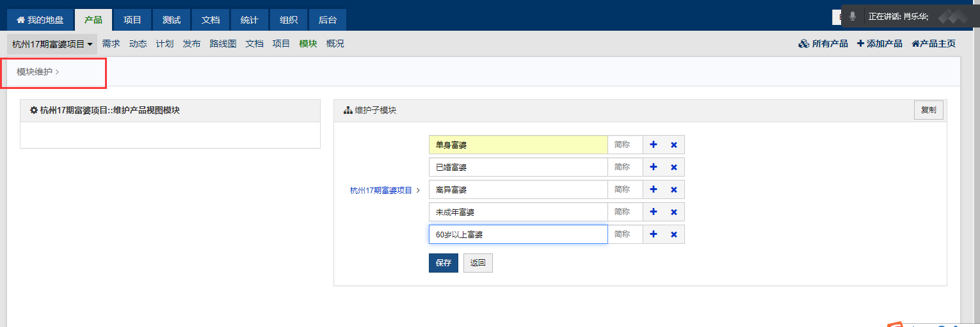
Task: Open 所有产品 all products list
Action: pos(823,44)
